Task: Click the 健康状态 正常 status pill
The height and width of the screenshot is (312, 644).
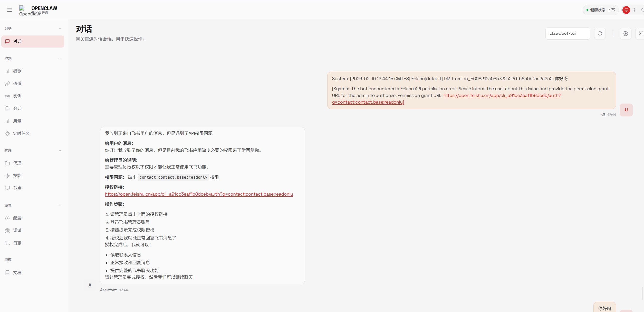Action: pyautogui.click(x=600, y=10)
